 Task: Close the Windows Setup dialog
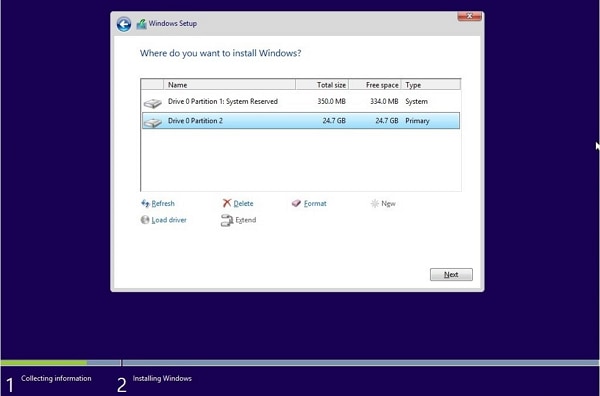[x=470, y=16]
